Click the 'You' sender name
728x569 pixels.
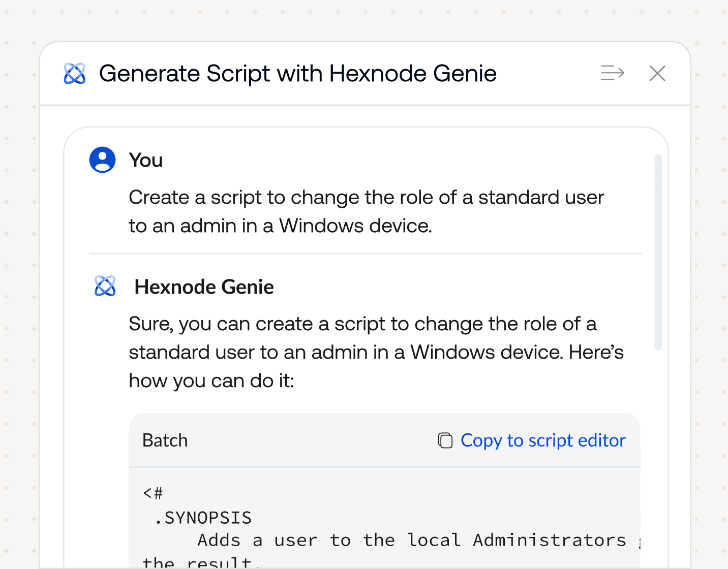tap(146, 161)
